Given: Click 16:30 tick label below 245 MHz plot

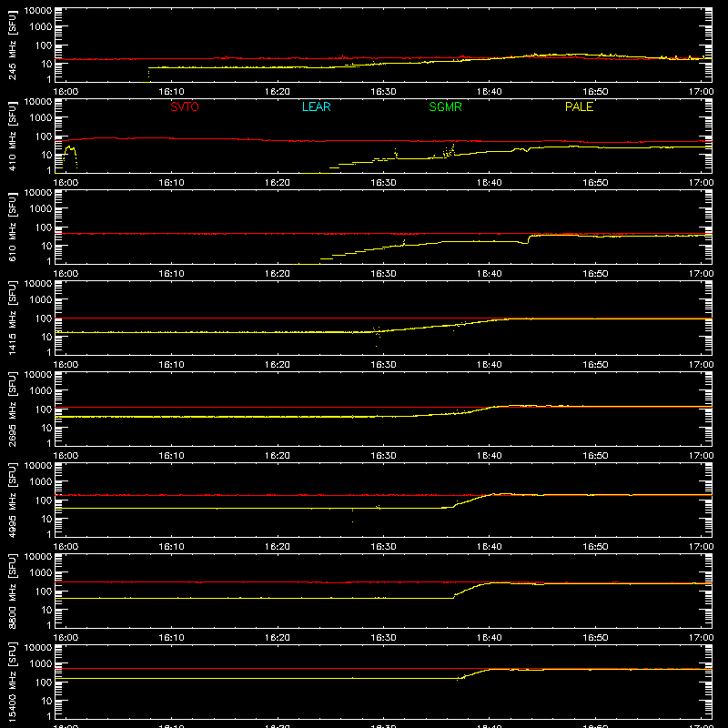Looking at the screenshot, I should pyautogui.click(x=383, y=92).
